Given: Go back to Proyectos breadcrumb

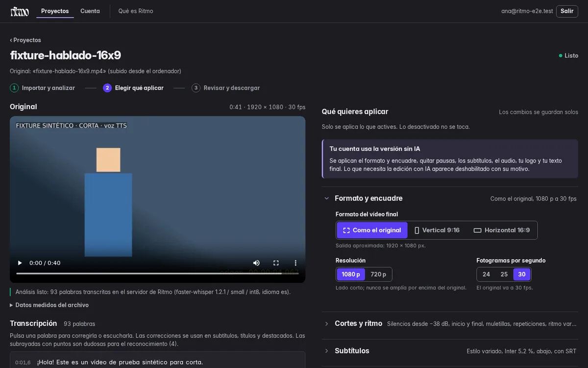Looking at the screenshot, I should click(25, 40).
